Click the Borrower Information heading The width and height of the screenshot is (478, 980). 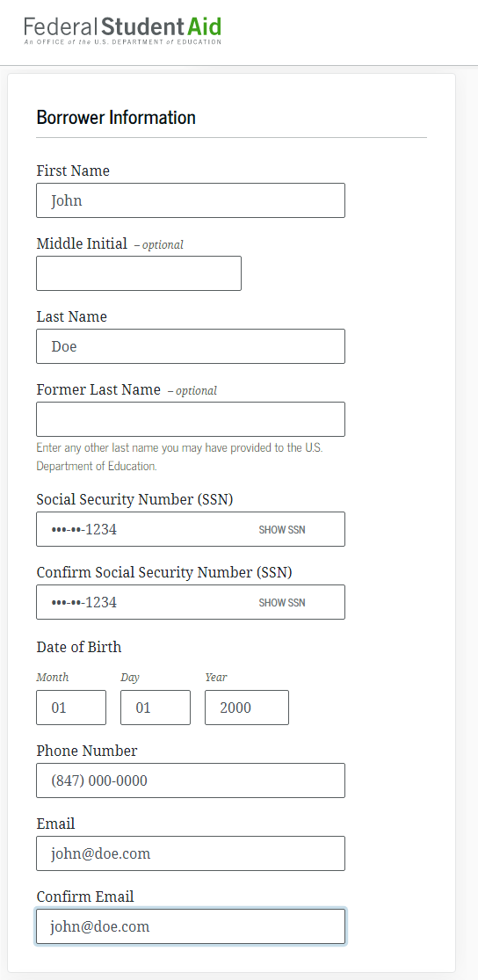point(116,117)
